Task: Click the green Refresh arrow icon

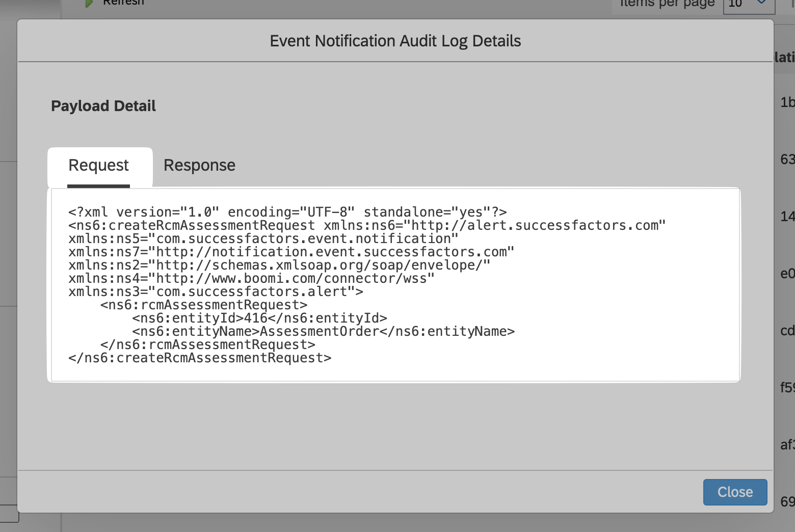Action: pos(89,3)
